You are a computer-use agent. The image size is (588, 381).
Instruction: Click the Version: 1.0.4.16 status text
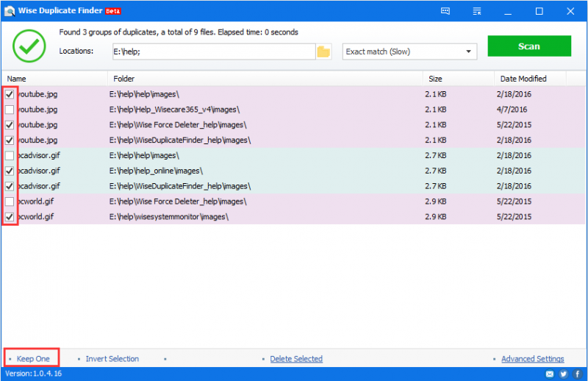pyautogui.click(x=33, y=374)
